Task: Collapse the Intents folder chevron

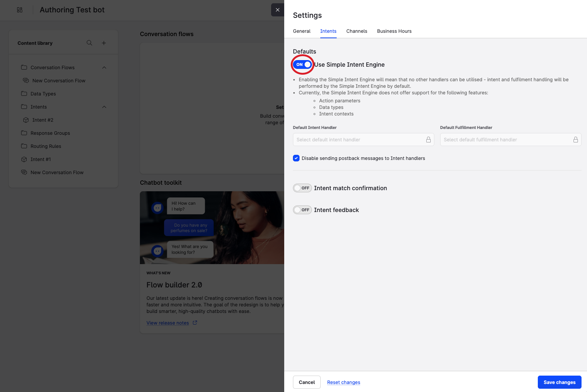Action: [x=104, y=107]
